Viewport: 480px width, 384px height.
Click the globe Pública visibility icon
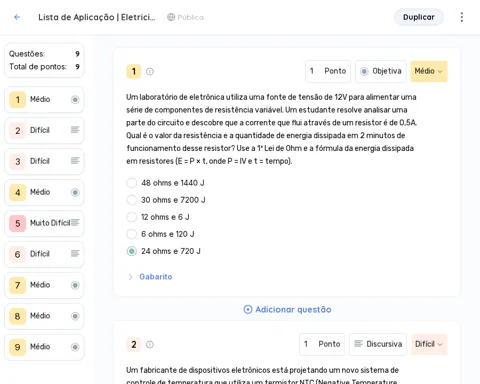pyautogui.click(x=171, y=17)
